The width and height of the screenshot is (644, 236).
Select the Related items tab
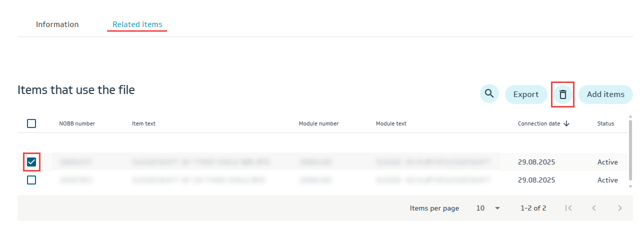point(137,24)
